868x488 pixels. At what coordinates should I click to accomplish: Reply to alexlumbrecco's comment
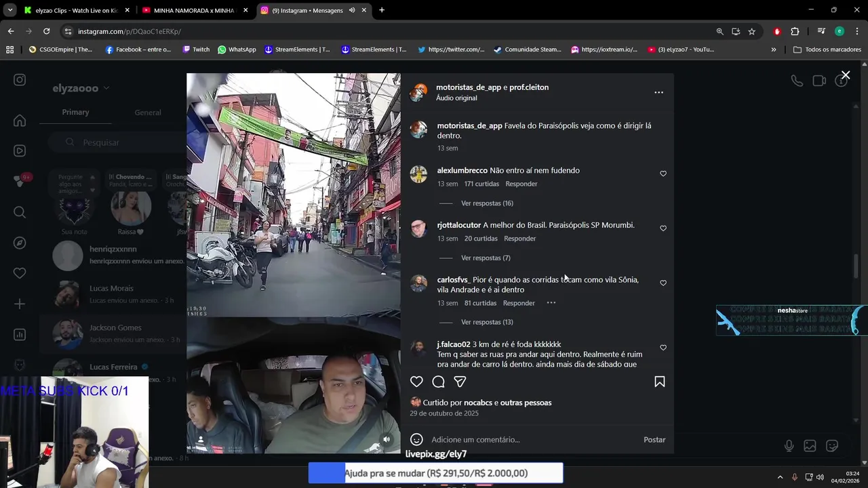(x=521, y=184)
